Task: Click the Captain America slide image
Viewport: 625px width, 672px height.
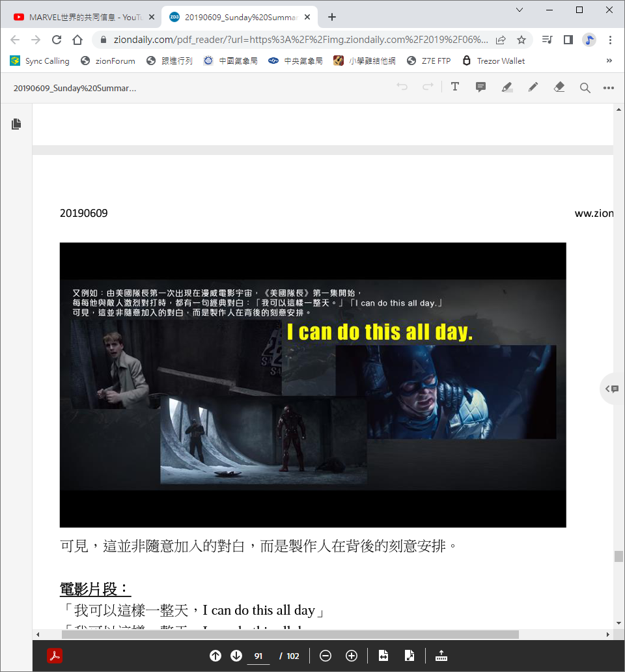Action: [x=312, y=385]
